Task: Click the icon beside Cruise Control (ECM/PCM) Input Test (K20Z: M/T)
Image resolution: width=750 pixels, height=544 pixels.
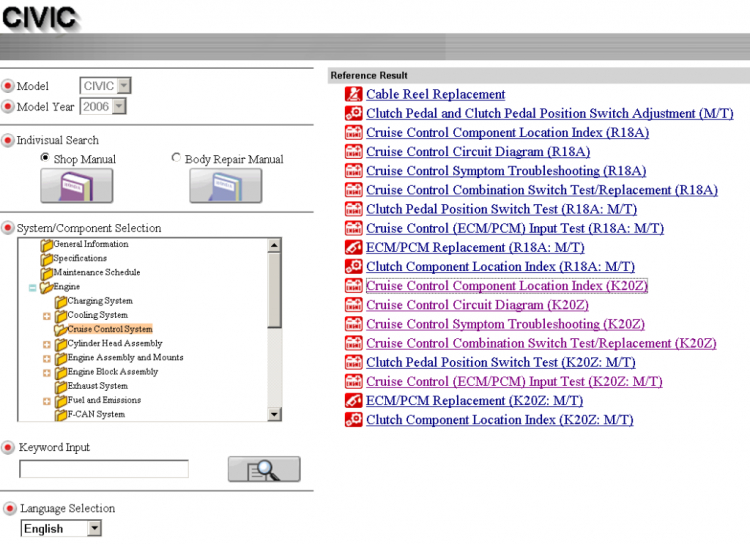Action: pyautogui.click(x=353, y=381)
